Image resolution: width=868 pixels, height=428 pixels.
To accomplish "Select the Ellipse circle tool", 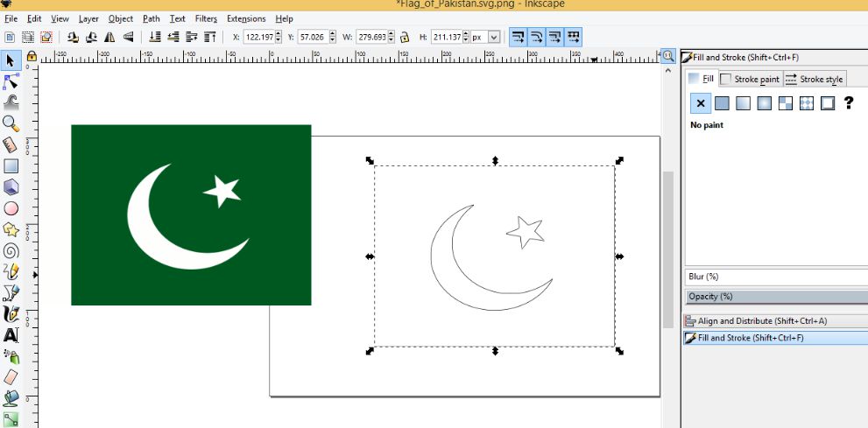I will tap(11, 208).
